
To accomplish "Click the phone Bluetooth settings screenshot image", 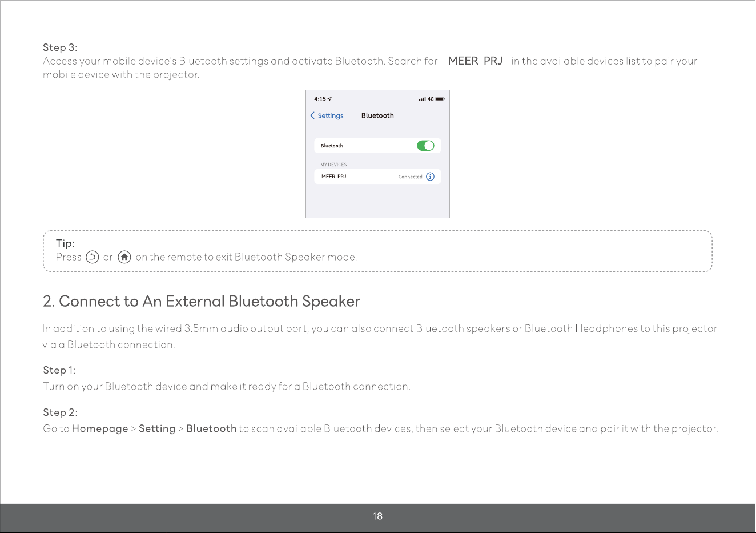I will click(x=377, y=154).
